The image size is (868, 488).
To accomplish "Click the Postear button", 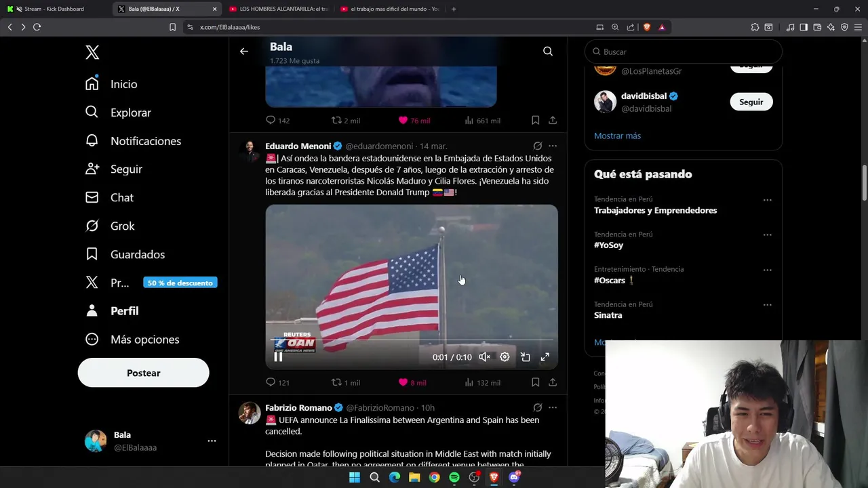I will pyautogui.click(x=143, y=373).
